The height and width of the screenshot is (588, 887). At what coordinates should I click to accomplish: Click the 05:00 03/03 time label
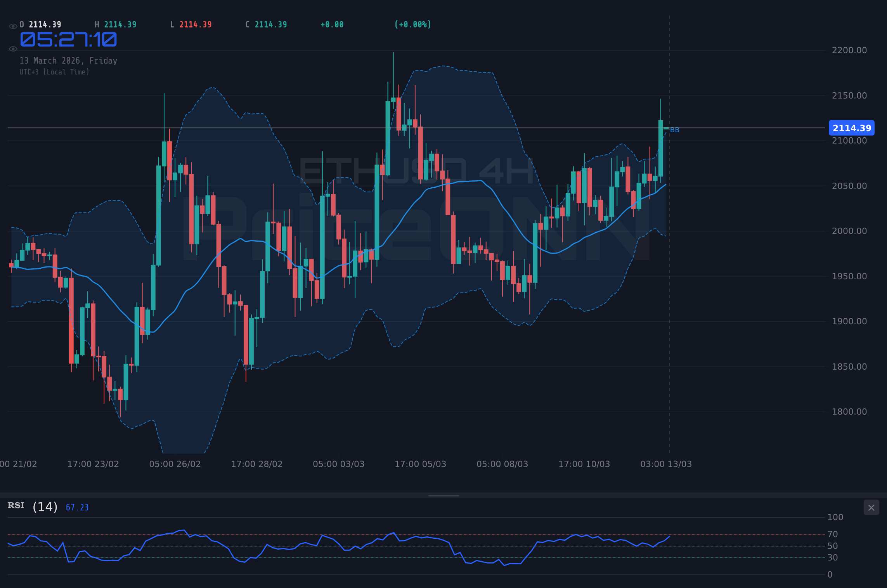[x=339, y=464]
